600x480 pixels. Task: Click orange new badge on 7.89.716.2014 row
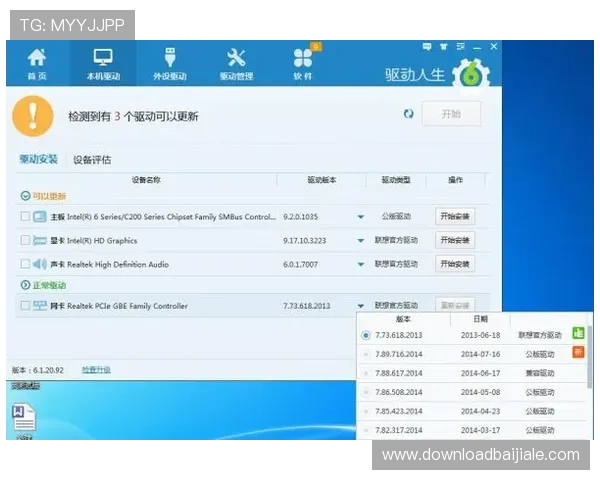click(578, 352)
